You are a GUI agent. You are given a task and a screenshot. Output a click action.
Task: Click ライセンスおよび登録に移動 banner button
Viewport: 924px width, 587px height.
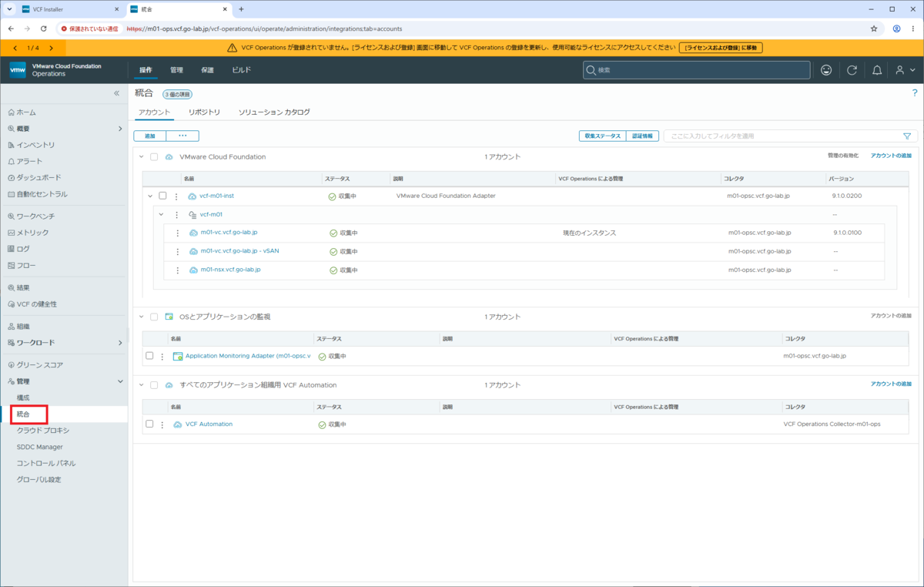pyautogui.click(x=721, y=48)
